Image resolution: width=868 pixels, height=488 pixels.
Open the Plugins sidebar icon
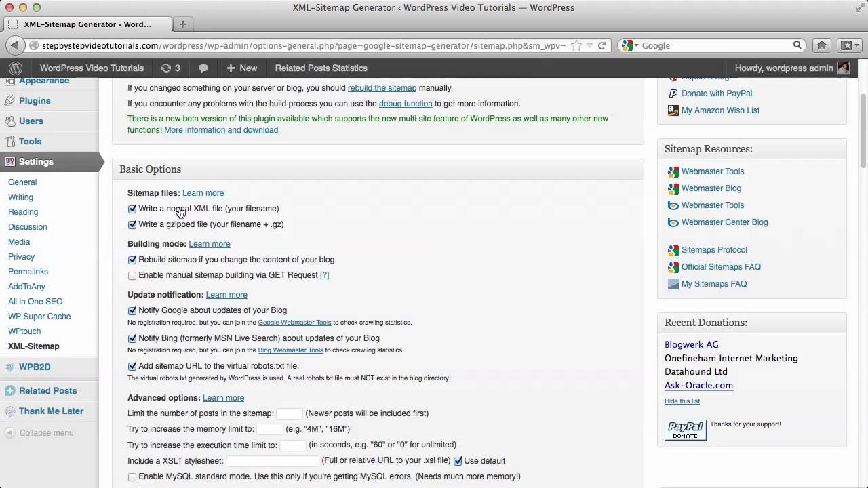(9, 100)
